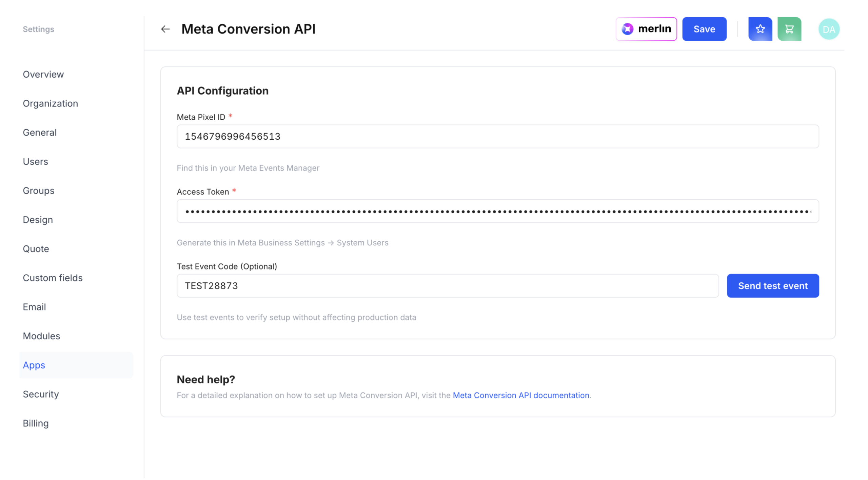This screenshot has height=480, width=868.
Task: Open Meta Conversion API documentation link
Action: tap(521, 395)
